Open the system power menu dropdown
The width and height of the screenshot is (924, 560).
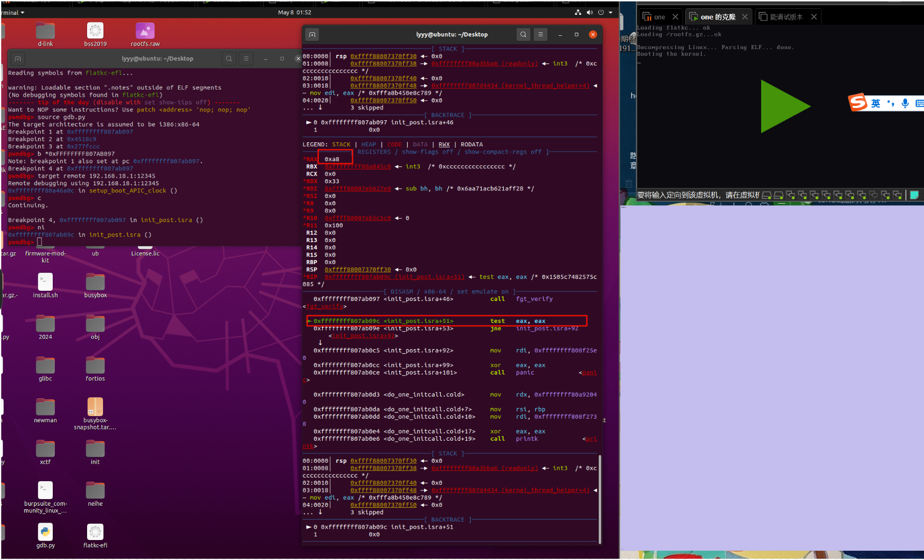(611, 12)
